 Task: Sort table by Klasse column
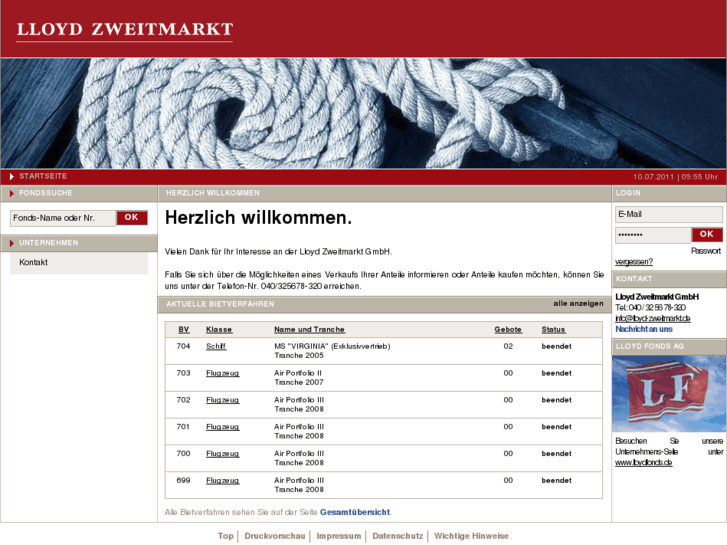[219, 329]
